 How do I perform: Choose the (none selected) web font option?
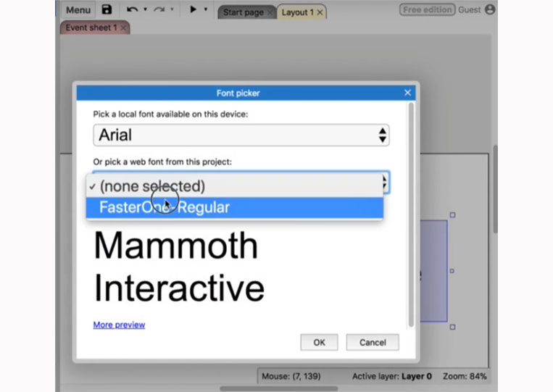point(235,186)
